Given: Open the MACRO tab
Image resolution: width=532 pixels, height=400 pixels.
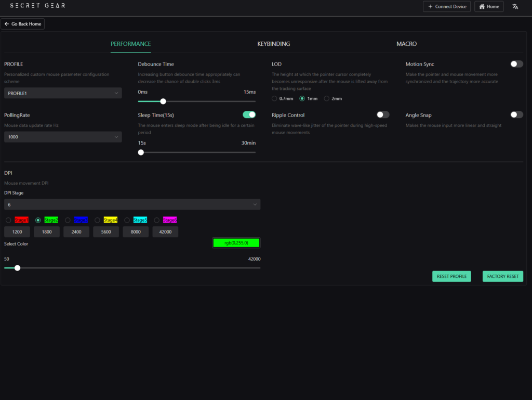Looking at the screenshot, I should [406, 44].
